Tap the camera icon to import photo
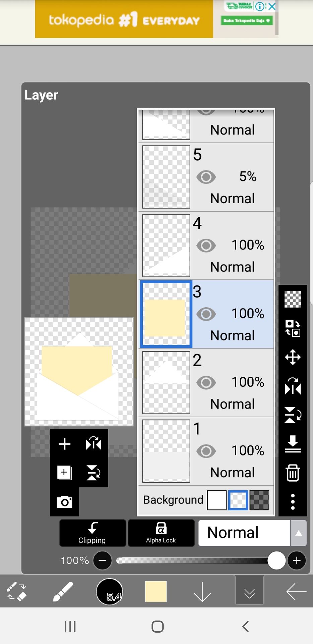Viewport: 313px width, 644px height. click(x=64, y=502)
